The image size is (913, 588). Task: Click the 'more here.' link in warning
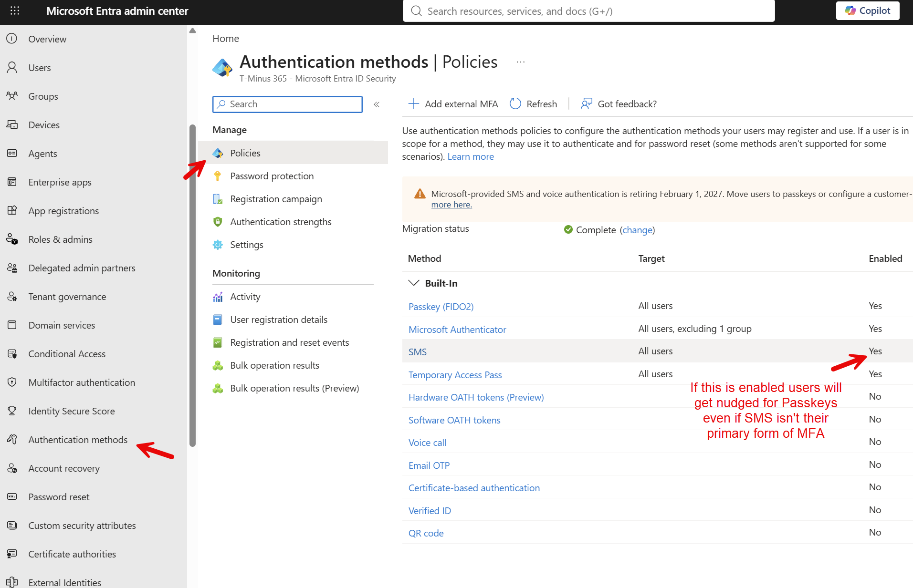click(x=451, y=204)
